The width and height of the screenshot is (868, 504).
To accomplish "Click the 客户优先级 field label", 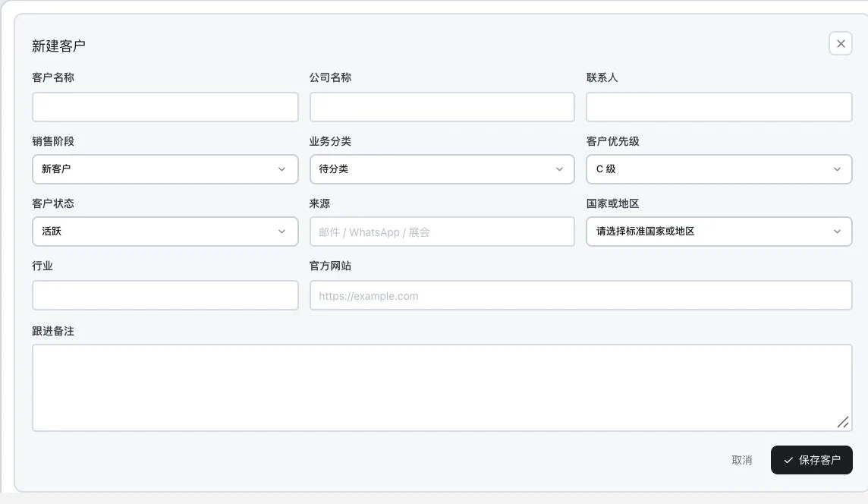I will click(613, 141).
